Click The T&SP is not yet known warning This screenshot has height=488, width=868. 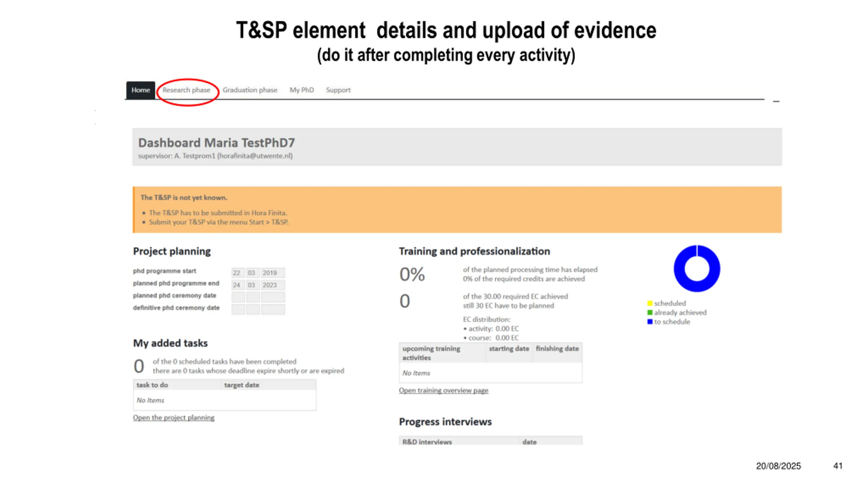coord(184,198)
